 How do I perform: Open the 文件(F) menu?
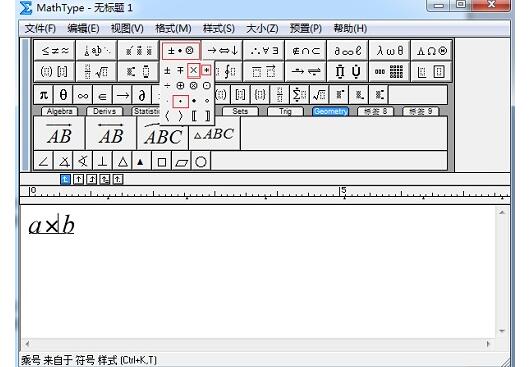tap(40, 28)
